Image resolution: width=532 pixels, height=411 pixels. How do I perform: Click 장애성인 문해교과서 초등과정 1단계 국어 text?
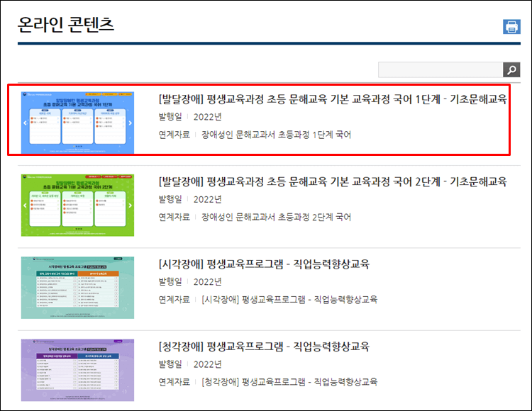coord(276,135)
